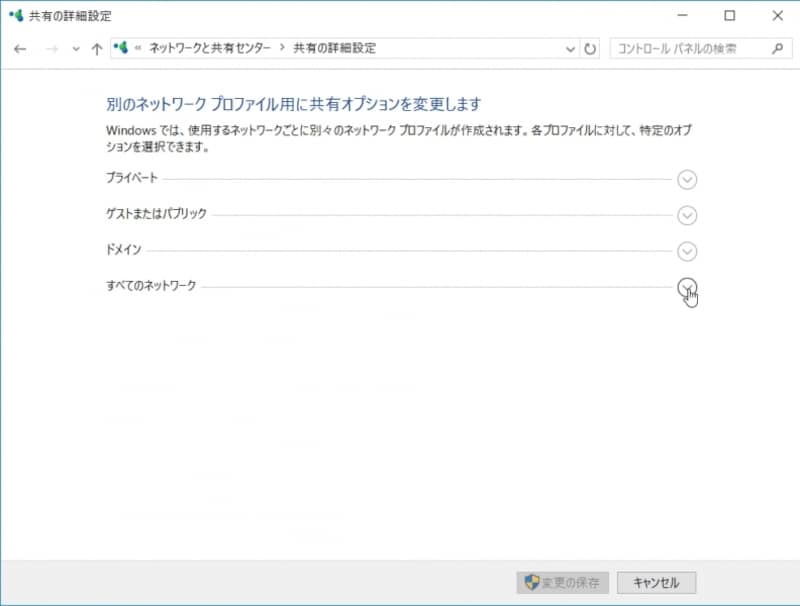Screen dimensions: 800x606
Task: Click the Refresh icon in the address bar
Action: coord(588,48)
